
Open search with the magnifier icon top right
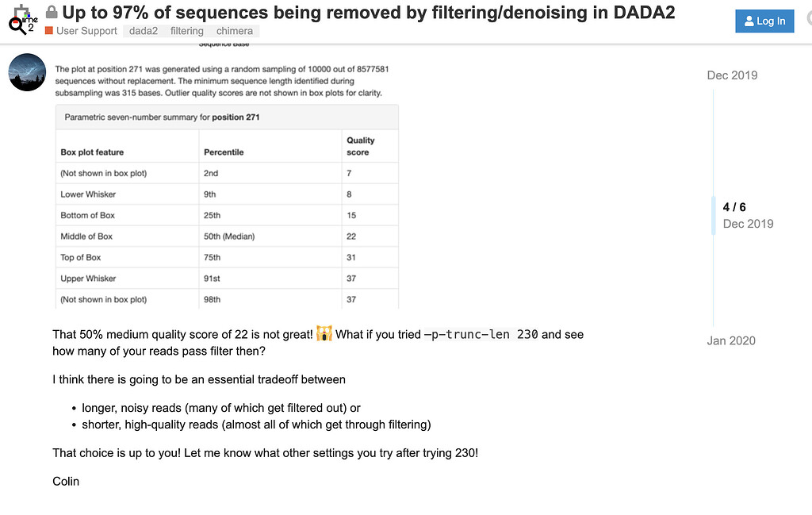[x=808, y=21]
